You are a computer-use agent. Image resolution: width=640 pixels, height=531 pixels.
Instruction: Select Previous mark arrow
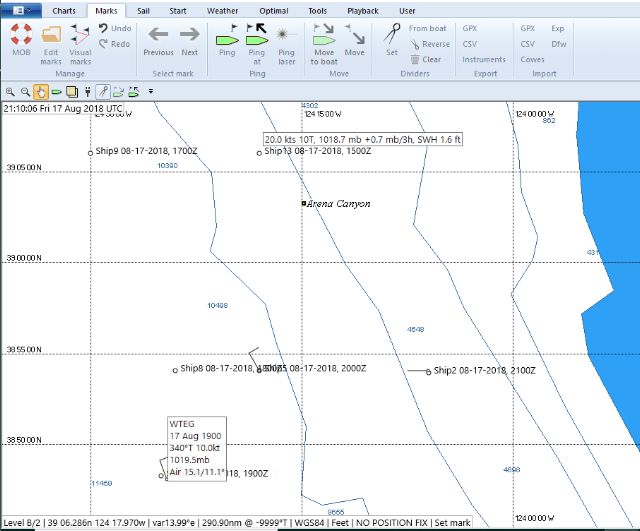coord(158,34)
